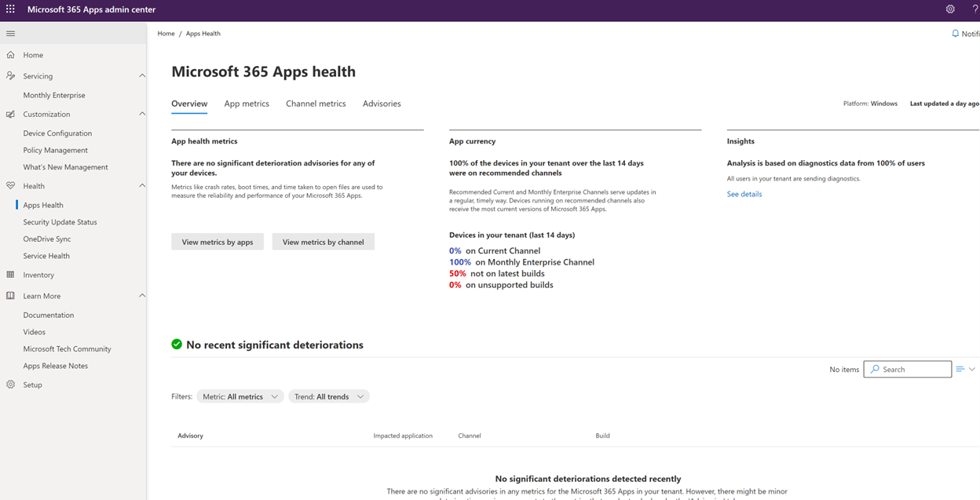
Task: Open the Trend: All trends filter dropdown
Action: [x=330, y=396]
